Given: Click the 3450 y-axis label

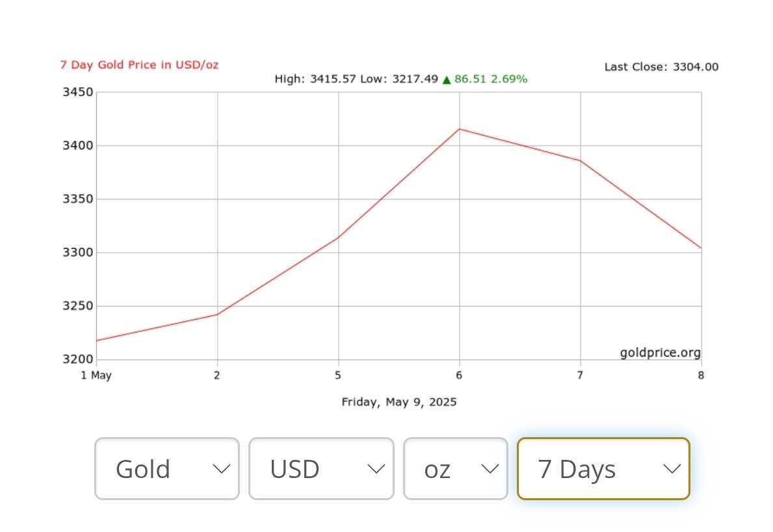Looking at the screenshot, I should 77,92.
